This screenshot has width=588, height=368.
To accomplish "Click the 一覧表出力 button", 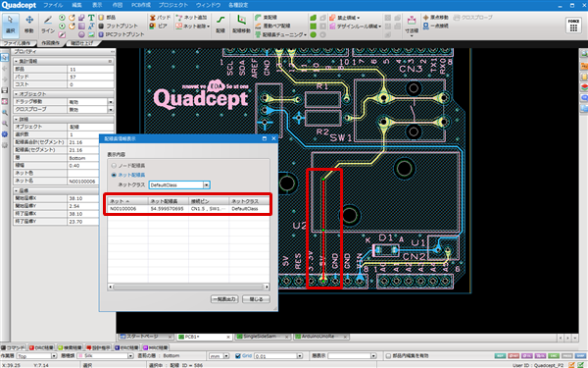I will pos(224,299).
